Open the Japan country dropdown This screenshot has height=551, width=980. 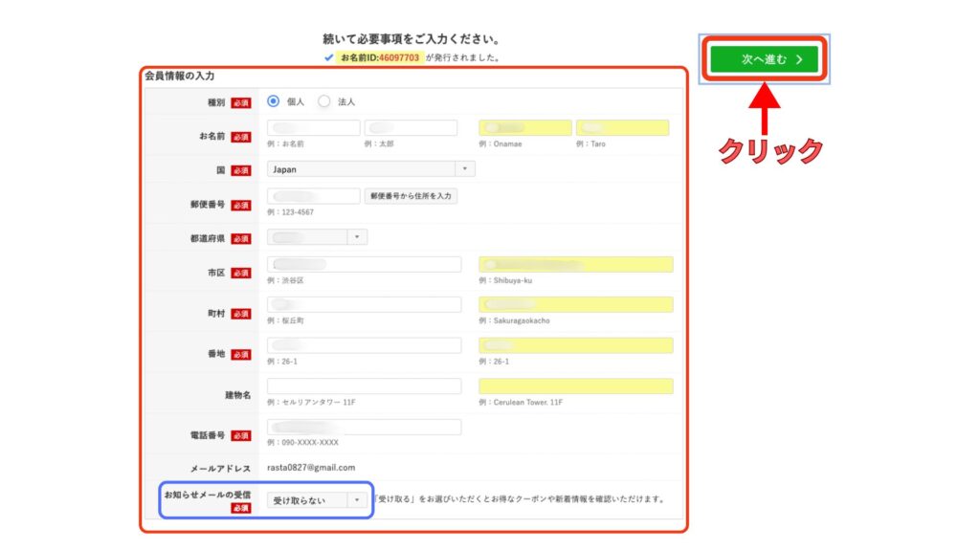[x=370, y=169]
